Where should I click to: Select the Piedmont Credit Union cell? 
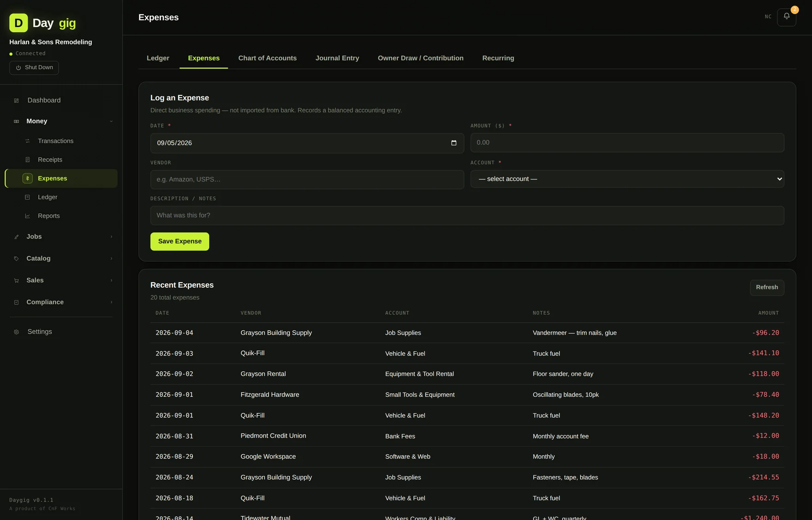tap(273, 436)
